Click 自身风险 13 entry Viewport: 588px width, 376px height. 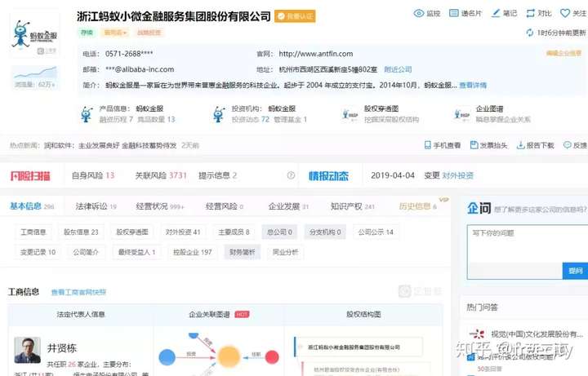[93, 175]
